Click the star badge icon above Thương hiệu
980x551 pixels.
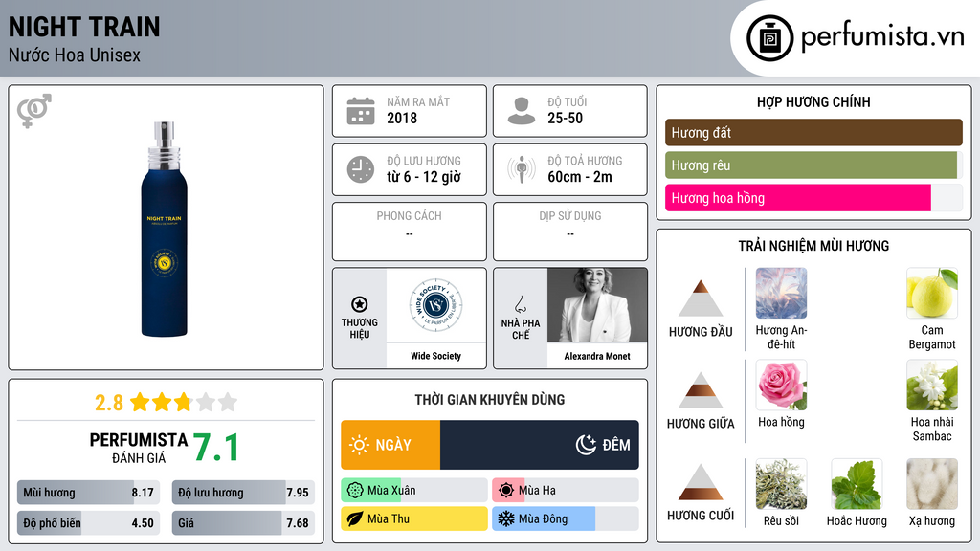pyautogui.click(x=360, y=304)
